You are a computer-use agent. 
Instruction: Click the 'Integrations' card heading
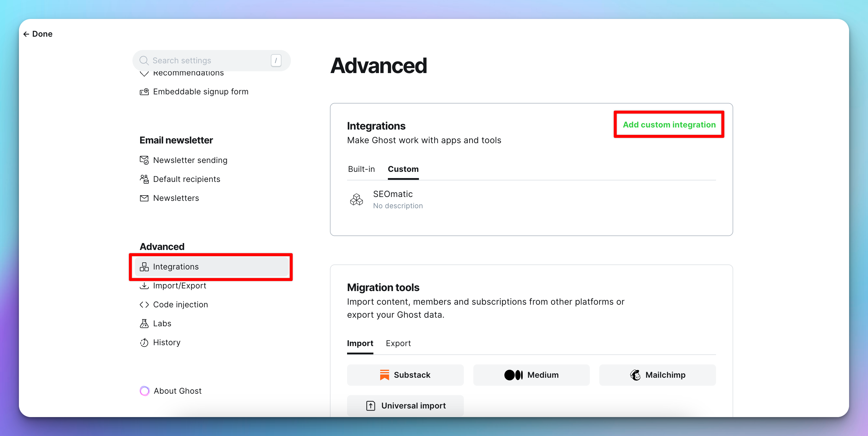click(376, 126)
